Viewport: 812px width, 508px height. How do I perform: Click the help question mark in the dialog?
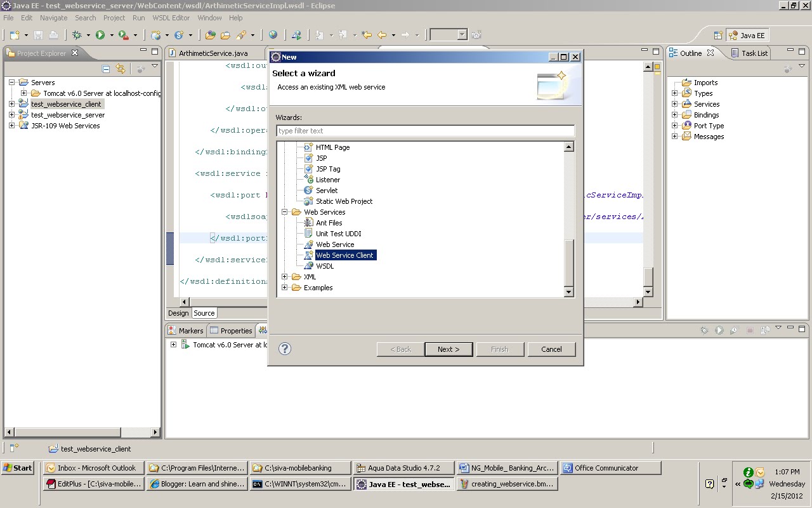click(284, 349)
